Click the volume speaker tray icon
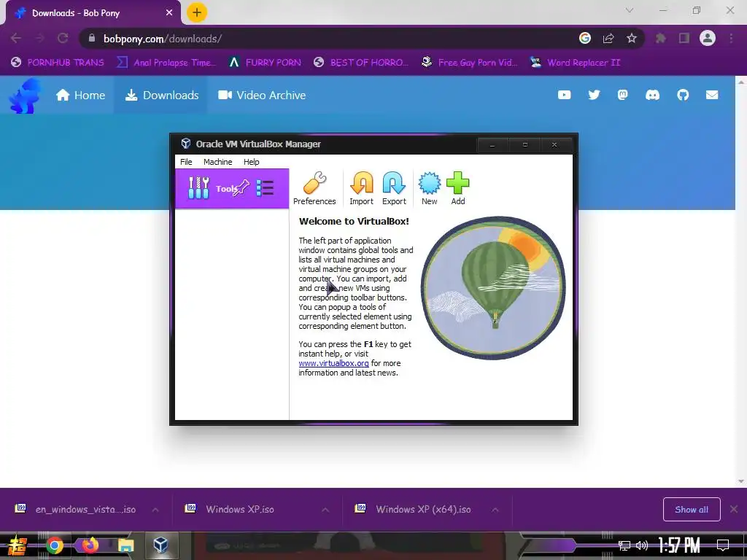 (x=642, y=545)
